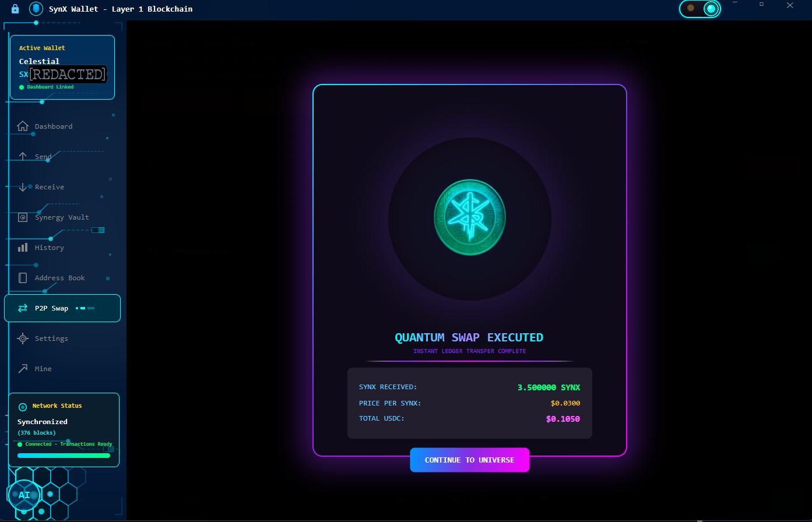The height and width of the screenshot is (522, 812).
Task: Click the Settings gear icon
Action: [23, 338]
